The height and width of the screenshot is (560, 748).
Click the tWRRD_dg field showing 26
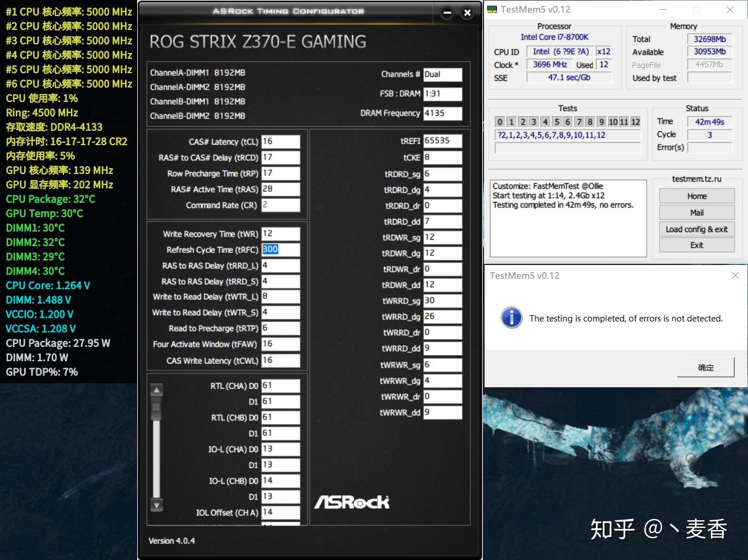click(x=443, y=317)
